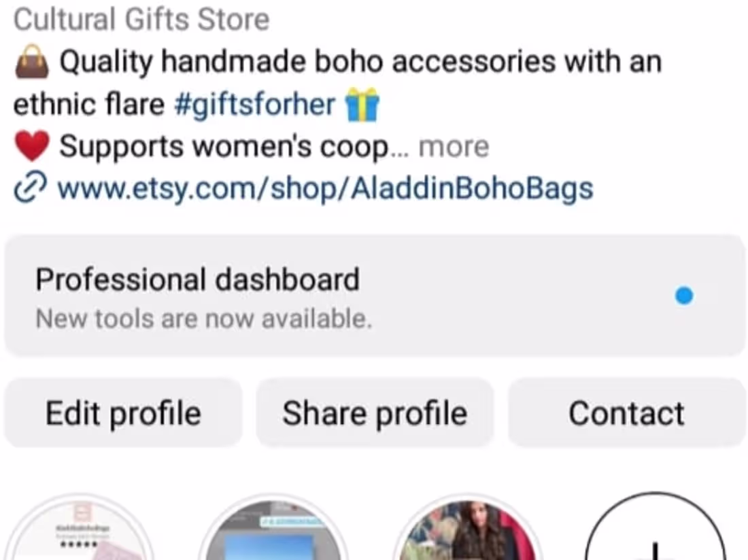Image resolution: width=748 pixels, height=560 pixels.
Task: Tap the 'Supports women's coop' bio line
Action: tap(224, 147)
